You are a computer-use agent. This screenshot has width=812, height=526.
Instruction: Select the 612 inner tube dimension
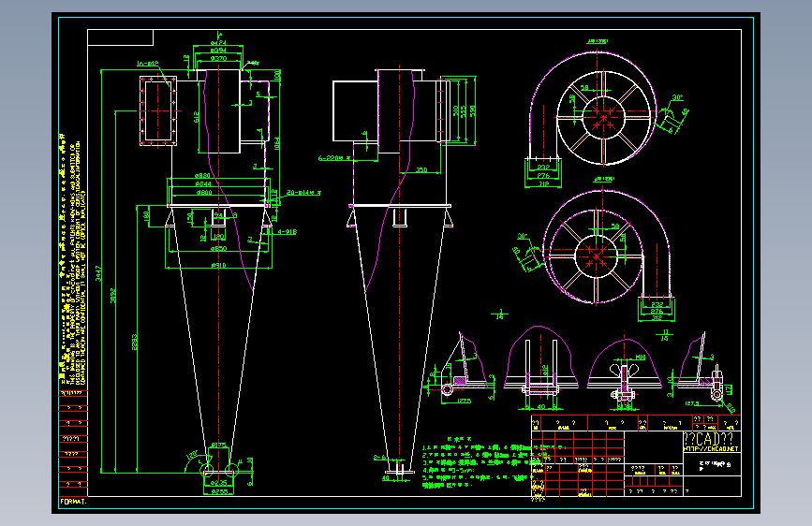coord(197,118)
